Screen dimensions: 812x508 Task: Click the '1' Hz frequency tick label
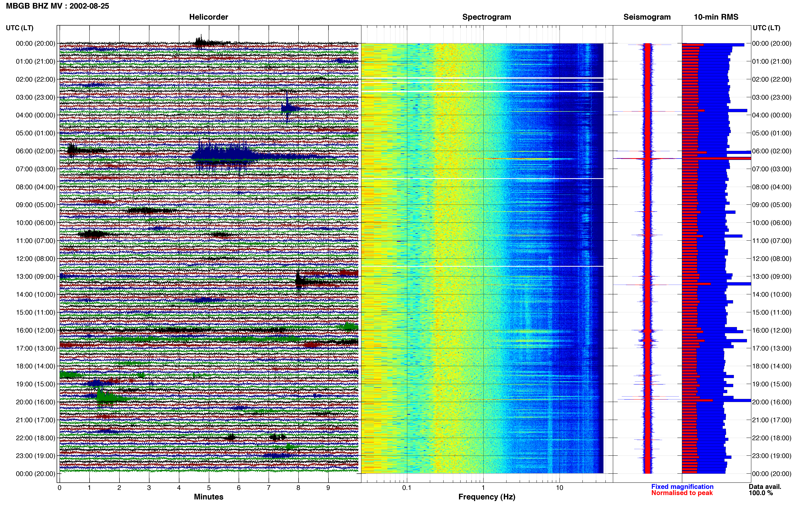click(483, 487)
